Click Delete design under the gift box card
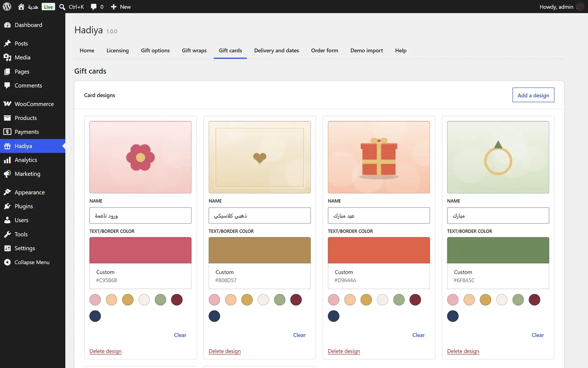The image size is (588, 368). (x=344, y=351)
